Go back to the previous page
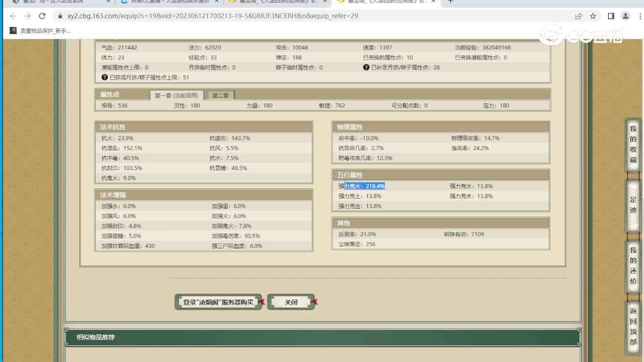This screenshot has height=362, width=644. (14, 16)
